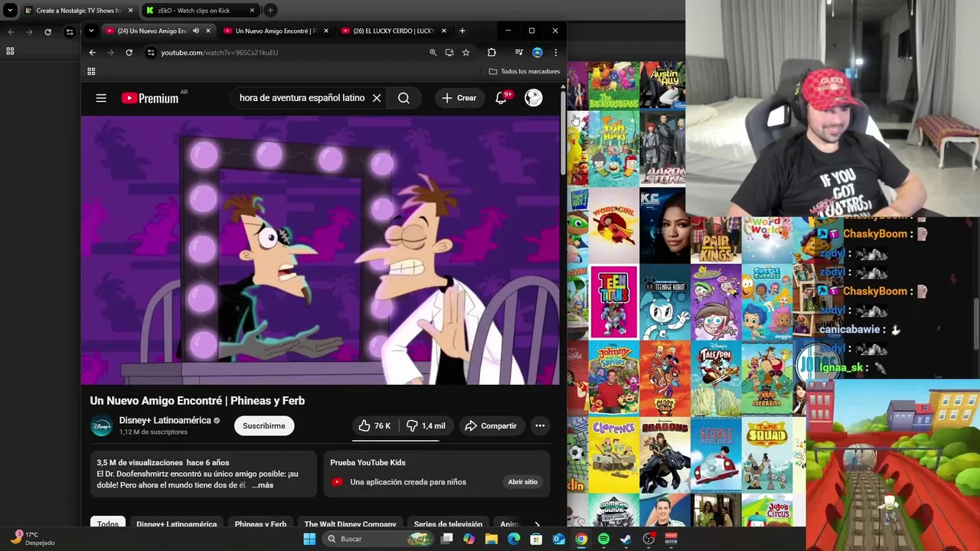Open apps grid in bookmarks bar
980x551 pixels.
[x=91, y=71]
